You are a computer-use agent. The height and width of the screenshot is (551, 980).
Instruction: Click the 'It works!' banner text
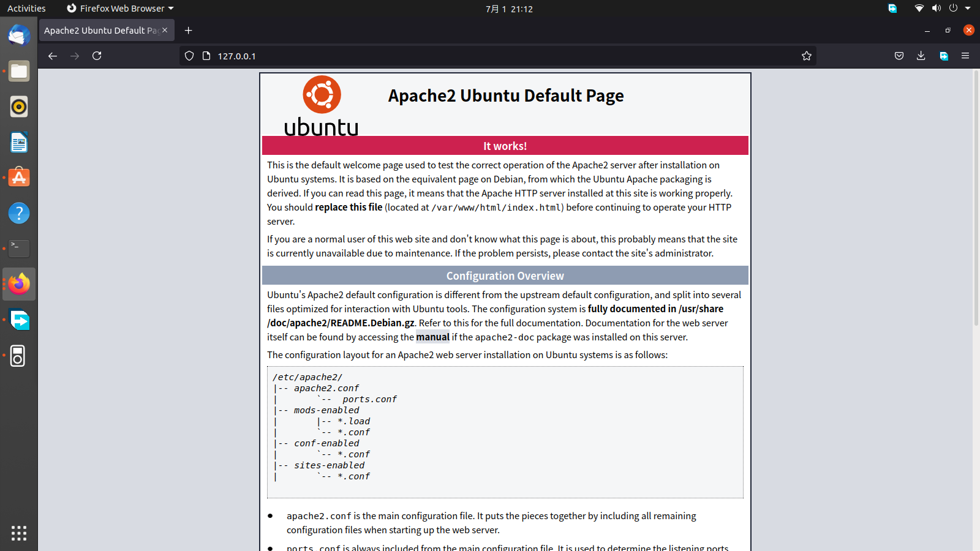coord(505,146)
